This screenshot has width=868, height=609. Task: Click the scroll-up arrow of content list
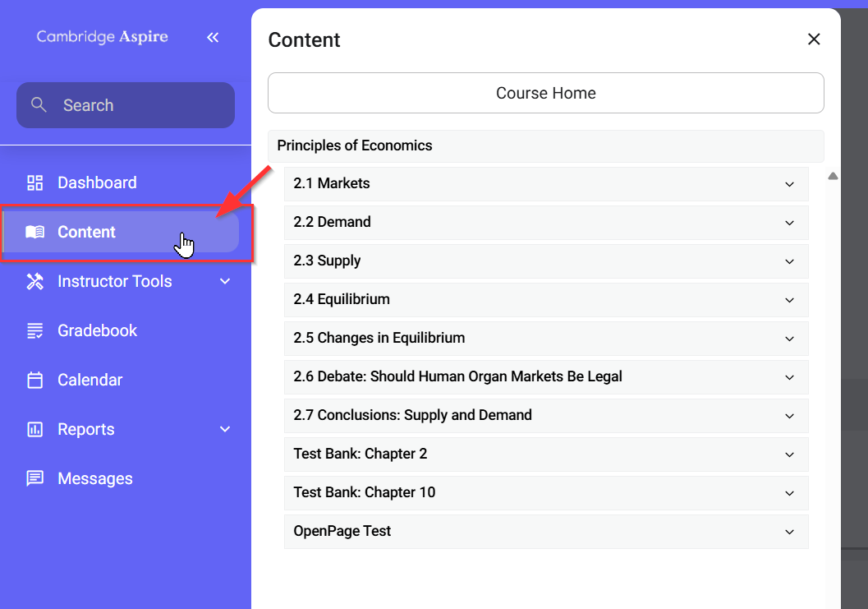833,176
